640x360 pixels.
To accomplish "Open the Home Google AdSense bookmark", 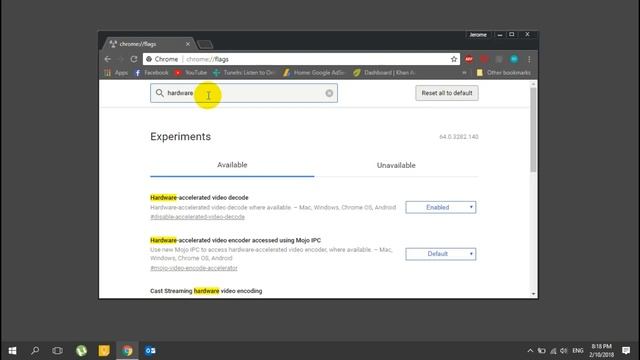I will [314, 73].
